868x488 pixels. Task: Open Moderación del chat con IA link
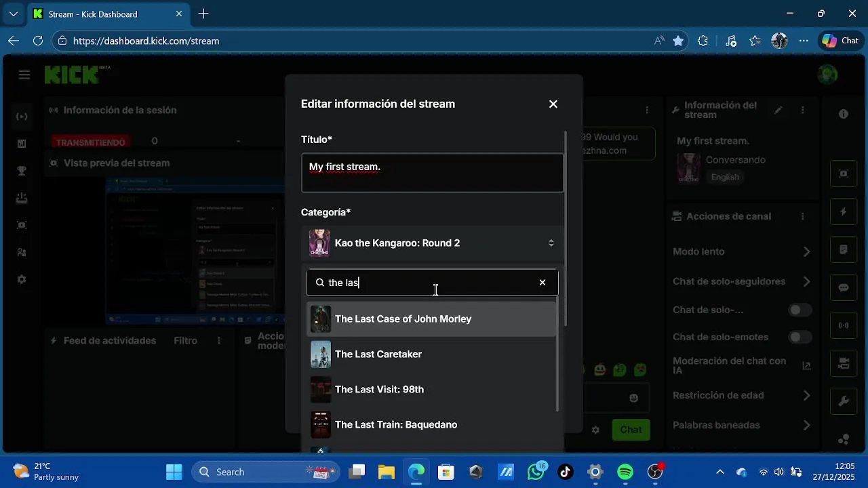pyautogui.click(x=806, y=365)
